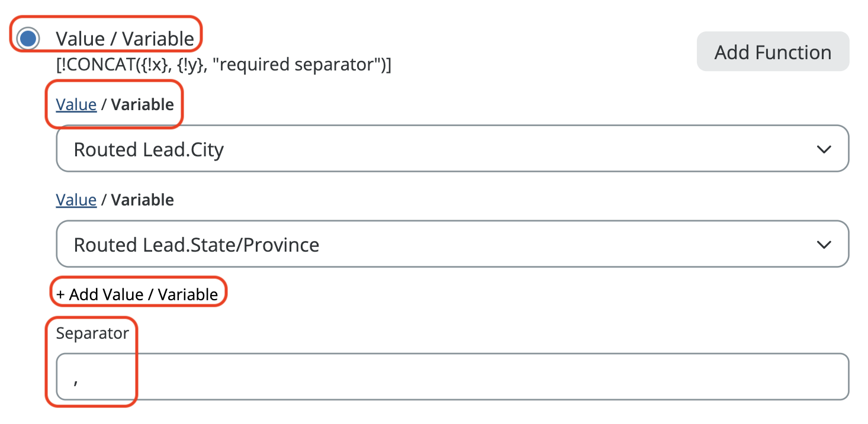The image size is (868, 424).
Task: Click the chevron arrow in State/Province field
Action: tap(824, 245)
